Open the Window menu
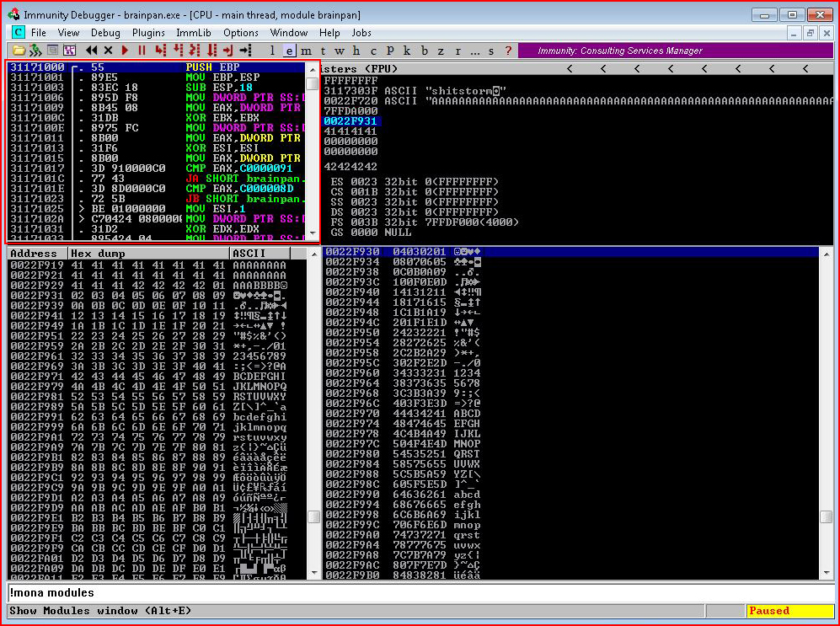The height and width of the screenshot is (626, 840). 289,33
